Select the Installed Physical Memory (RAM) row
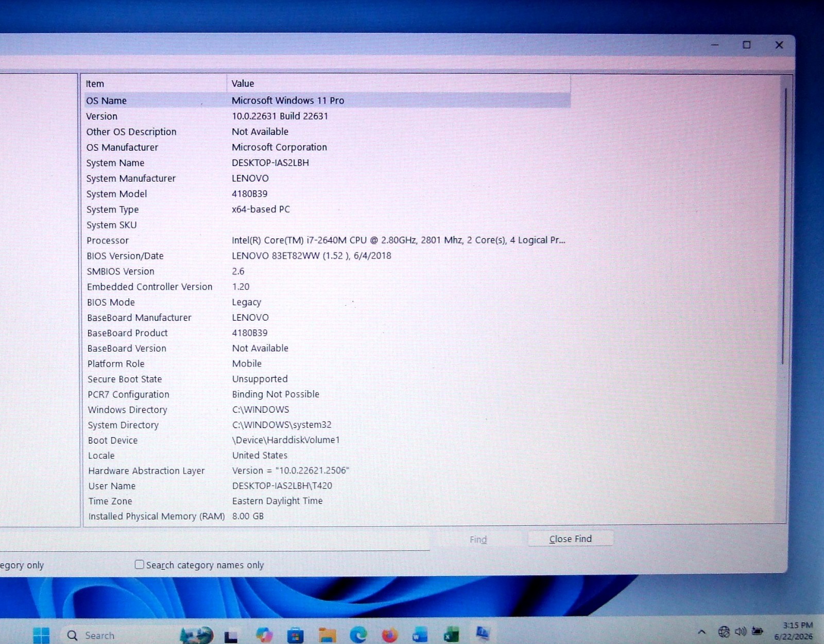This screenshot has height=644, width=824. click(x=327, y=516)
